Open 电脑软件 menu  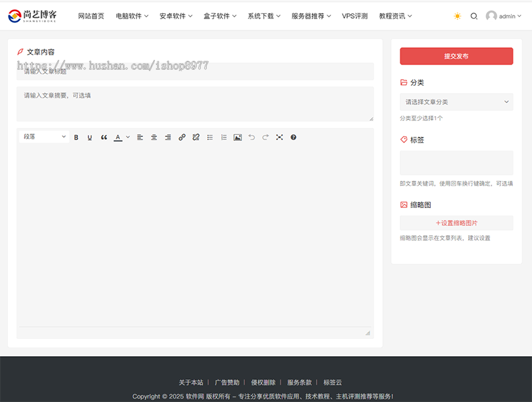[x=132, y=16]
